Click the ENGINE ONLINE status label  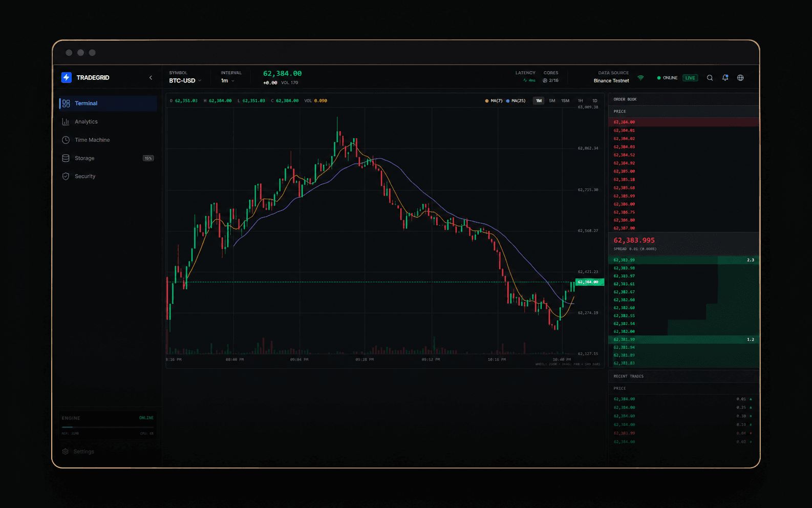146,418
